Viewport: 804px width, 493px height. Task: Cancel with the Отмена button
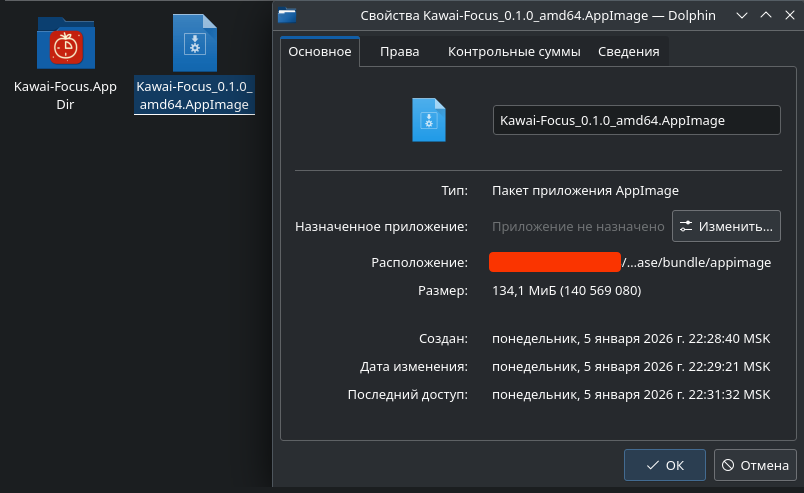[x=755, y=465]
